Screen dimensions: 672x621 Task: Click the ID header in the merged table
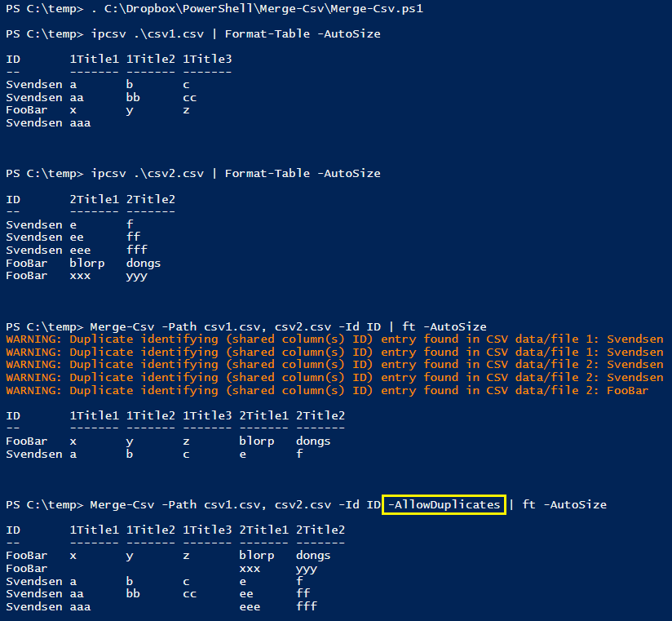(x=11, y=415)
